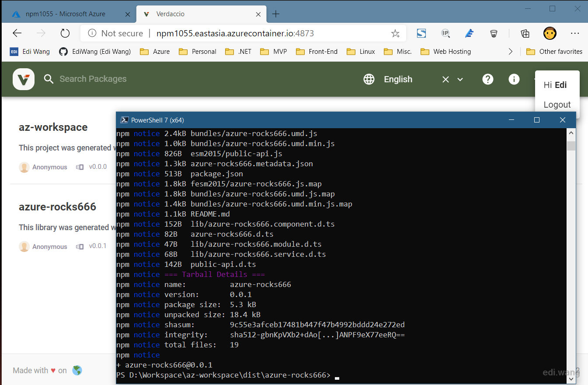
Task: Click the search magnifier icon
Action: (49, 79)
